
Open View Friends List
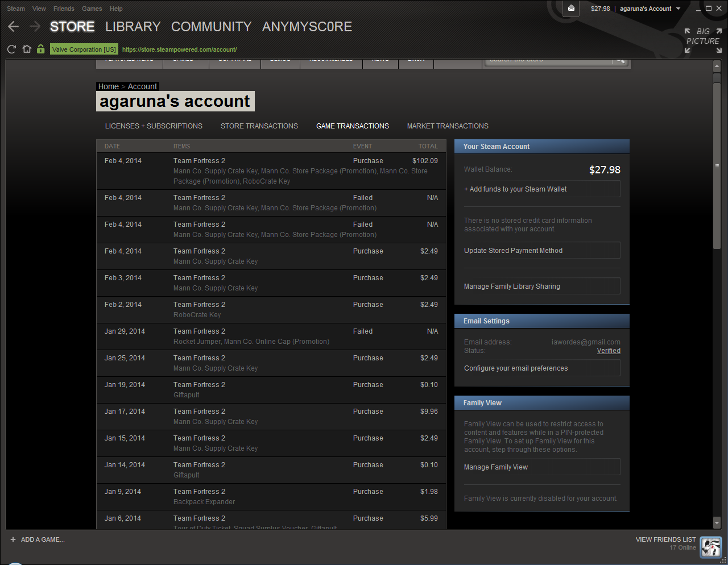665,539
